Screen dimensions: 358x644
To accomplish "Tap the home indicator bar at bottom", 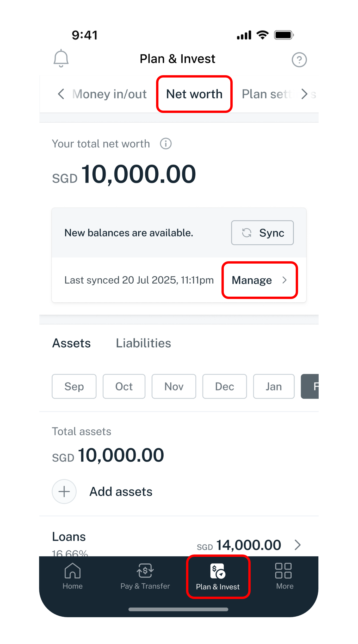I will click(178, 609).
